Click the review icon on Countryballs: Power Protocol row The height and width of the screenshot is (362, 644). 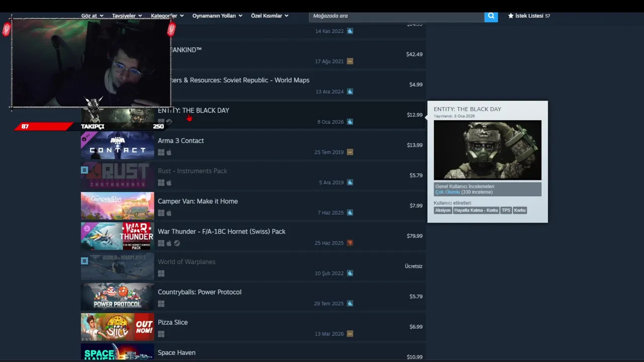(x=350, y=304)
